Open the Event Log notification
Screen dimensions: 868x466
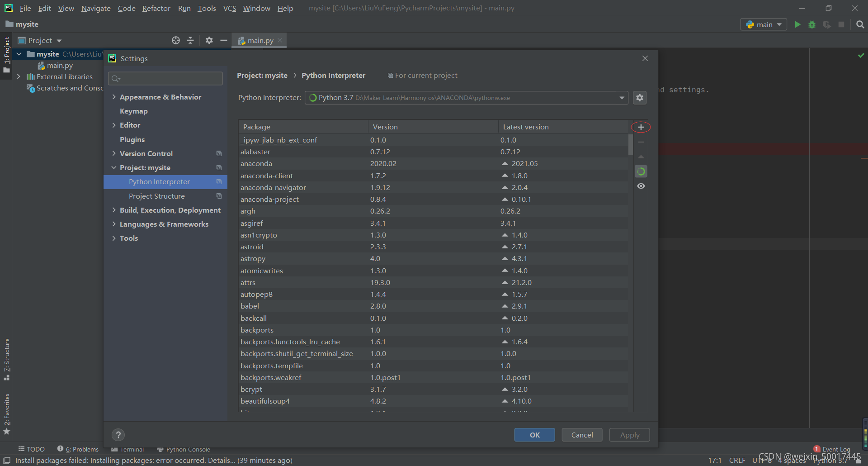(831, 449)
